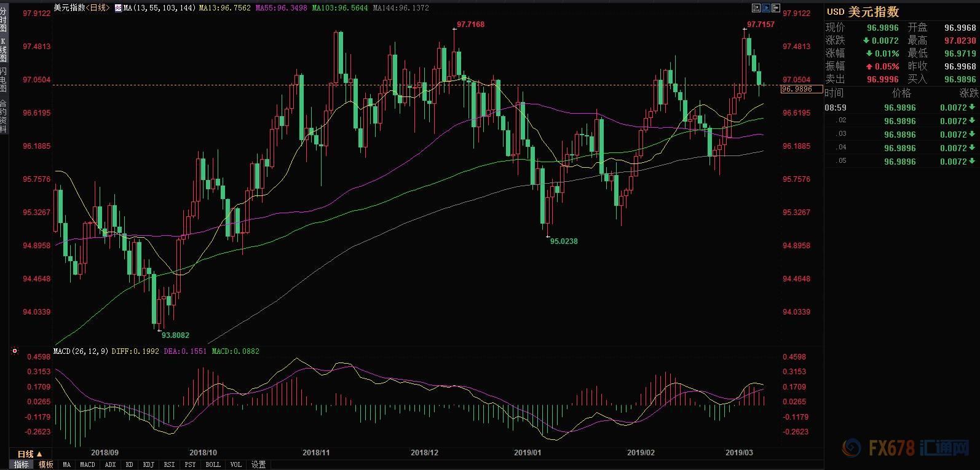Image resolution: width=980 pixels, height=470 pixels.
Task: Open the 日线 period dropdown
Action: (x=30, y=454)
